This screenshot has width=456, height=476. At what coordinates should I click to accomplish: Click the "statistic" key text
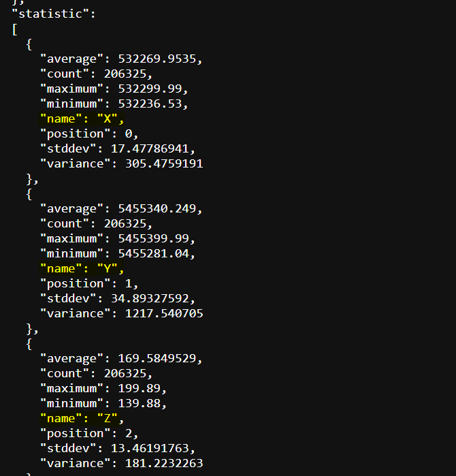46,14
